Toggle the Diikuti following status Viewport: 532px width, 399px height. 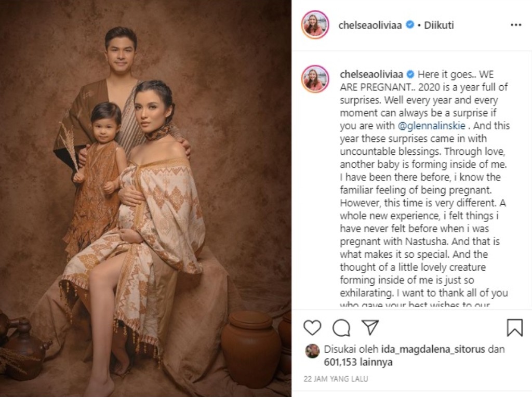[438, 25]
